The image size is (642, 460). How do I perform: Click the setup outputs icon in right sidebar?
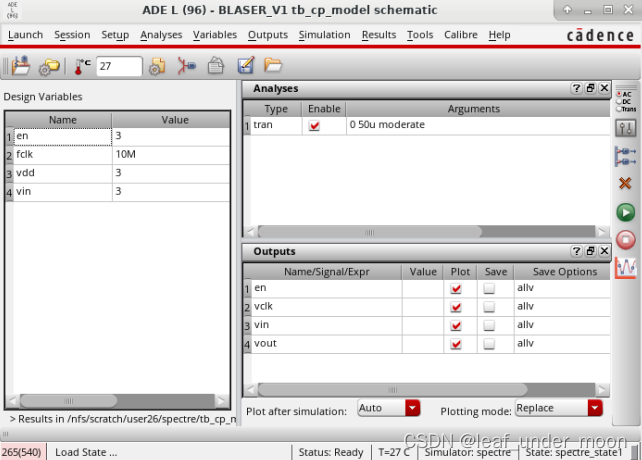pos(626,157)
